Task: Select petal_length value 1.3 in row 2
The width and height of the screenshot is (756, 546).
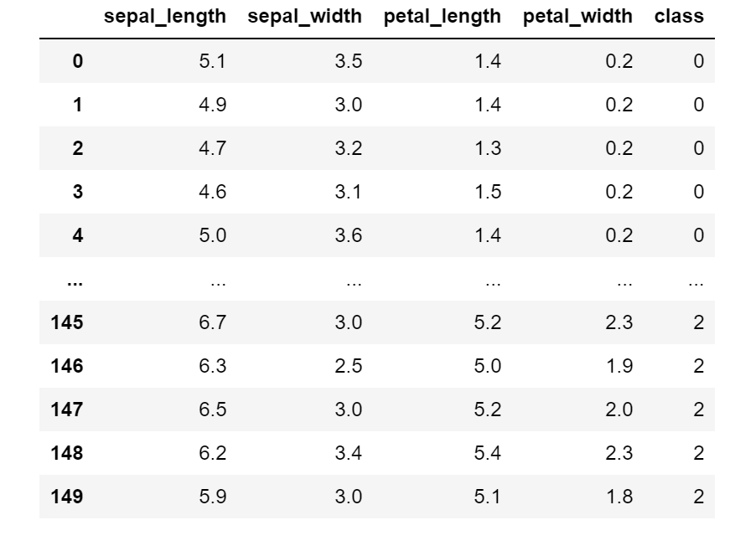Action: coord(488,148)
